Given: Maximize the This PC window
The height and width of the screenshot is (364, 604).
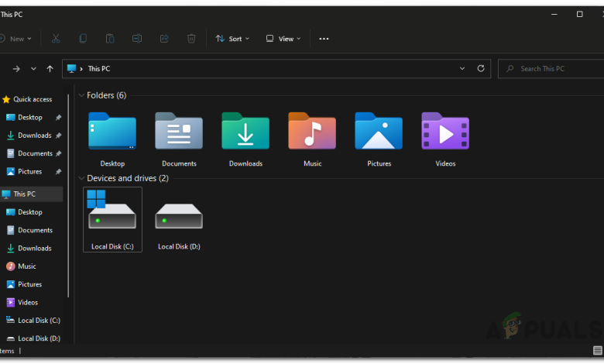Looking at the screenshot, I should [579, 14].
